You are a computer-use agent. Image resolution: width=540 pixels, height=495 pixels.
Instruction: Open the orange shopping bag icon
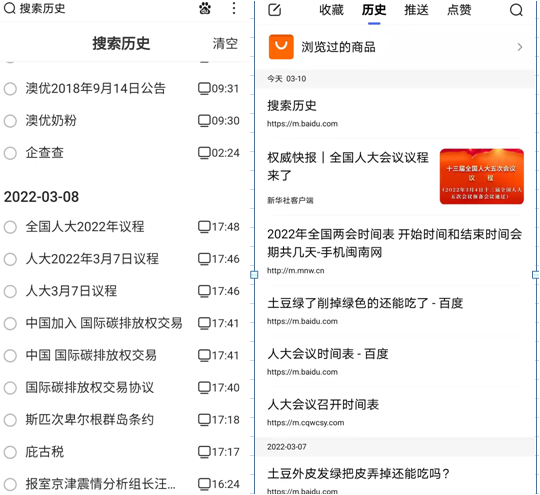281,47
